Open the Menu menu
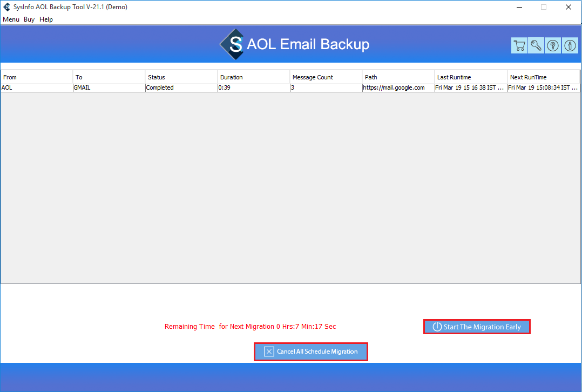This screenshot has height=392, width=582. click(11, 19)
